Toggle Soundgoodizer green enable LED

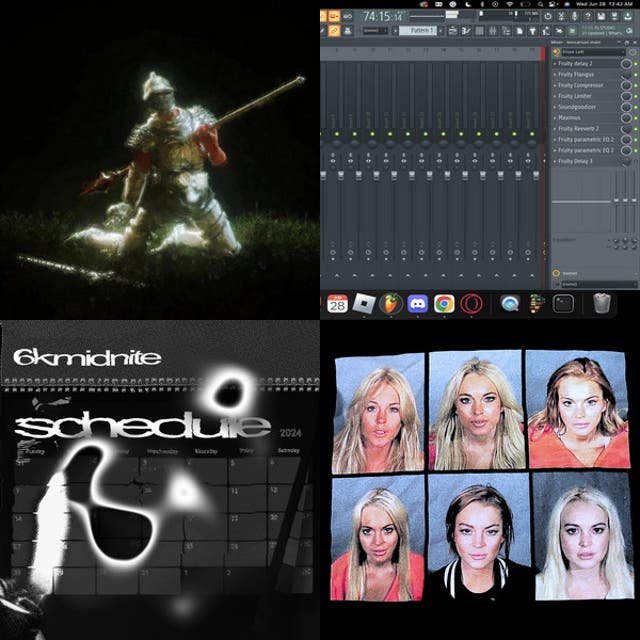[x=636, y=107]
